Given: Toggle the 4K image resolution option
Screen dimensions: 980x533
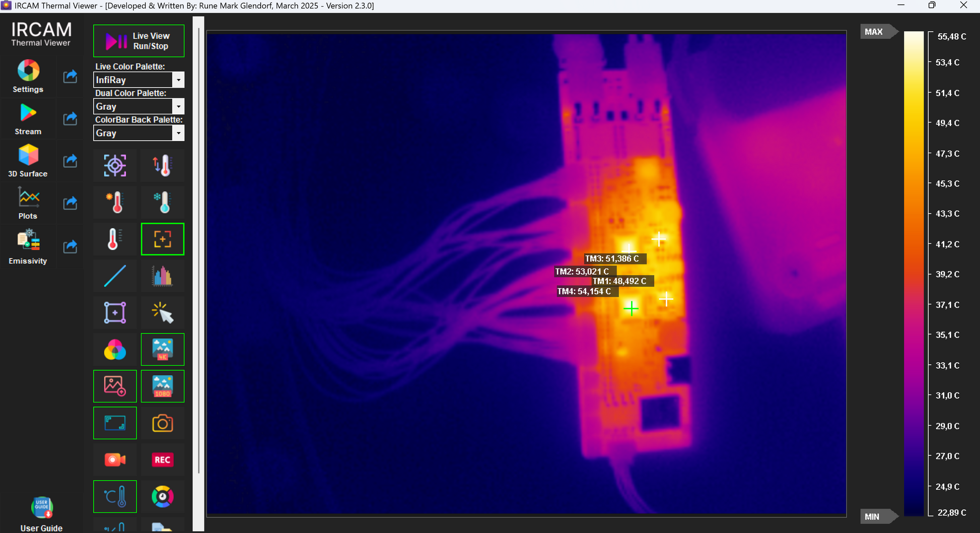Looking at the screenshot, I should [163, 350].
